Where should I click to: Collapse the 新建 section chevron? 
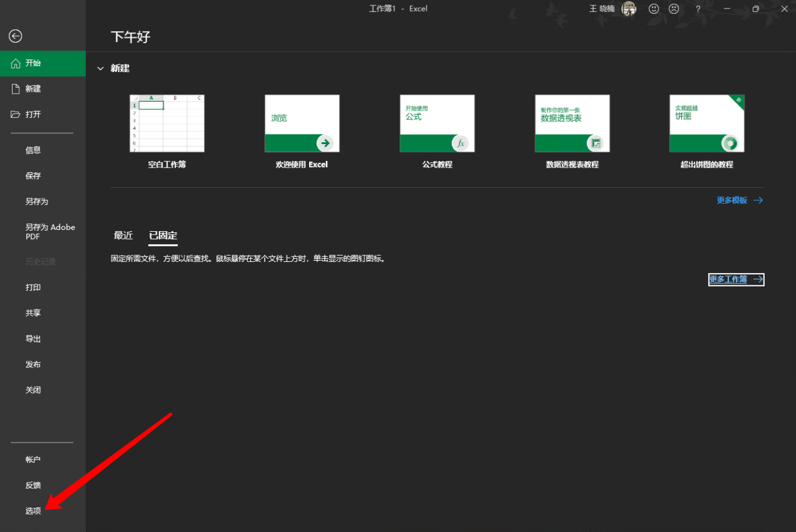pos(100,68)
